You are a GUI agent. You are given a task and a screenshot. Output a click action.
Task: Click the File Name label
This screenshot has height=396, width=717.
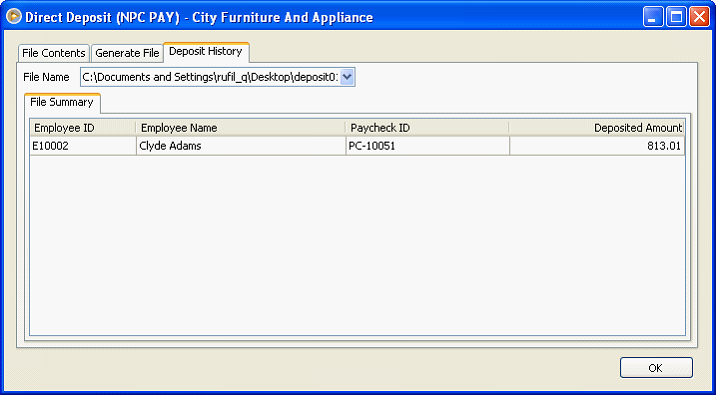pos(46,77)
